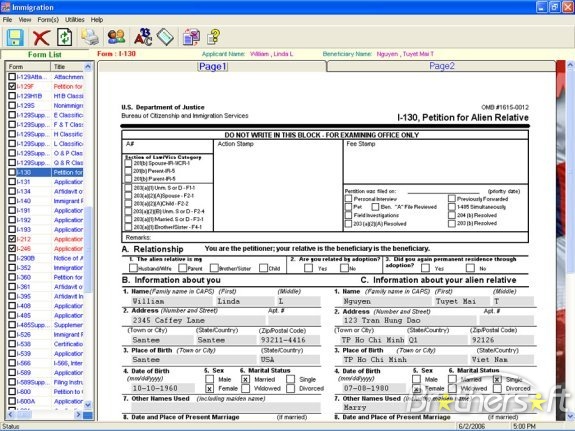Check the adoption related No box

(x=344, y=268)
